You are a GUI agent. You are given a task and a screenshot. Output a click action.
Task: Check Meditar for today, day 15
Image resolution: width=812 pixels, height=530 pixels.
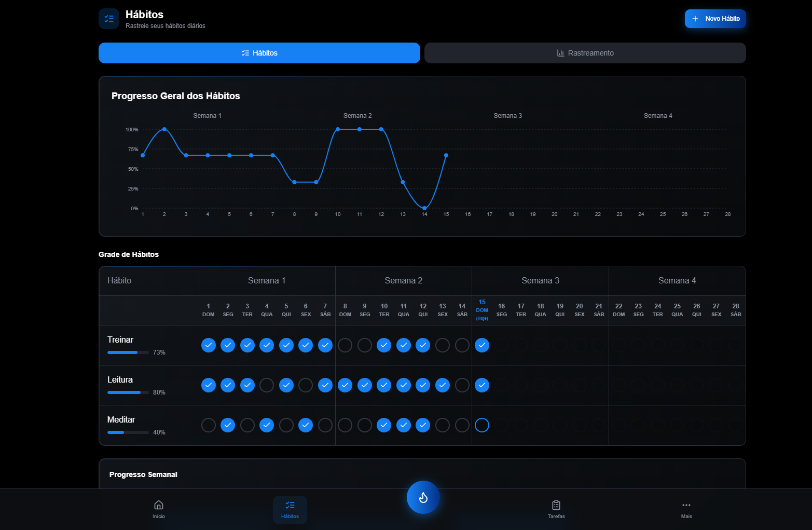482,425
